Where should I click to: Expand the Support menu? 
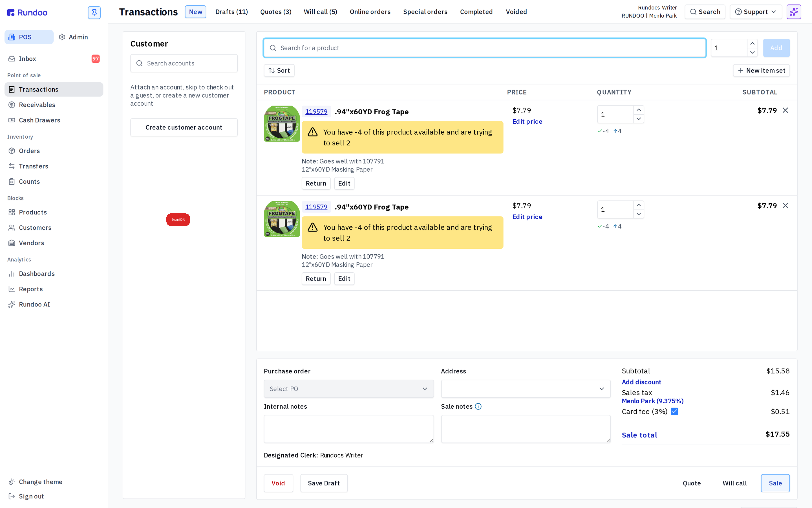pos(756,12)
